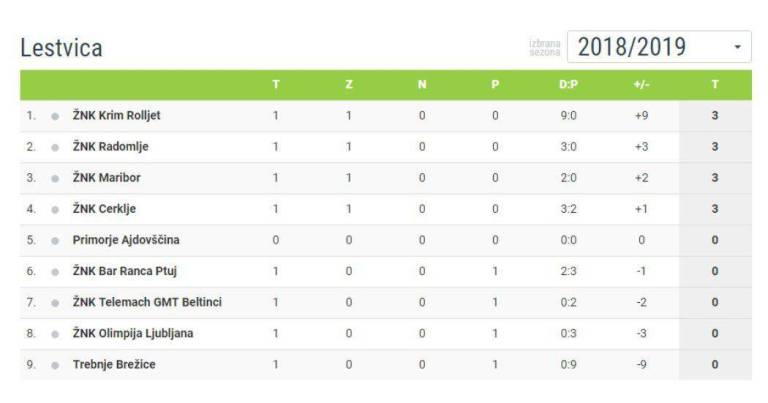
Task: Click the Lestvica heading
Action: pos(62,48)
